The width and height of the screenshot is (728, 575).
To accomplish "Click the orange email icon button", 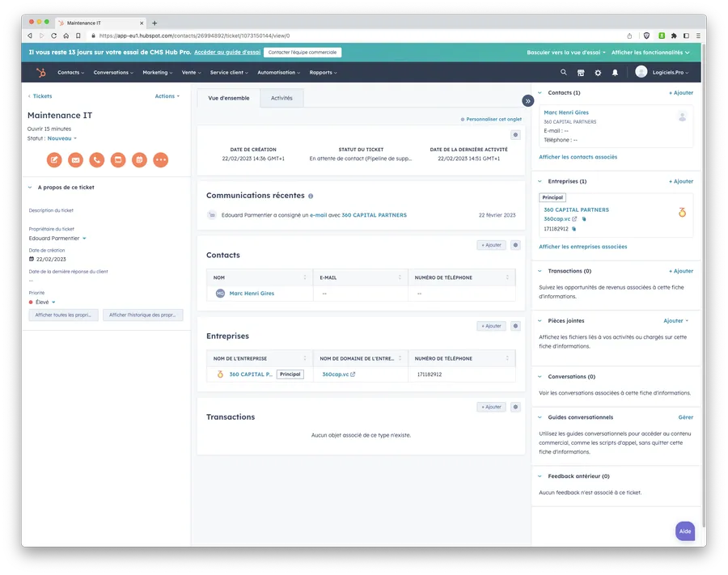I will click(75, 160).
